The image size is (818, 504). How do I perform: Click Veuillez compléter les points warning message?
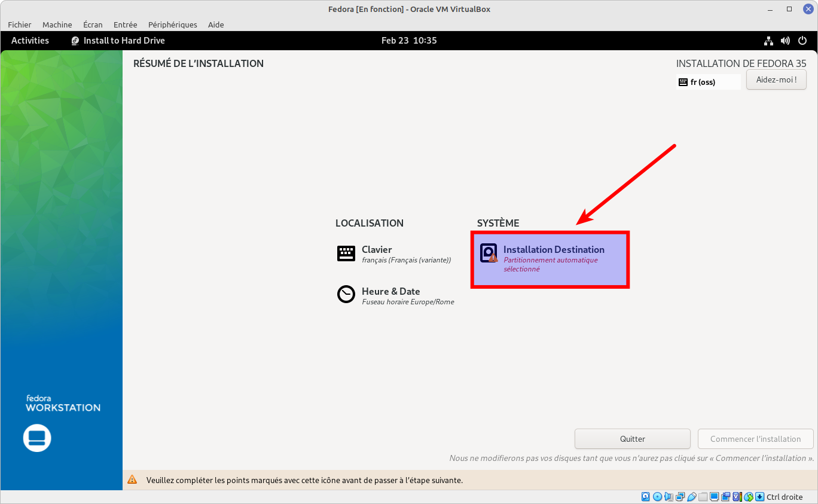tap(304, 480)
